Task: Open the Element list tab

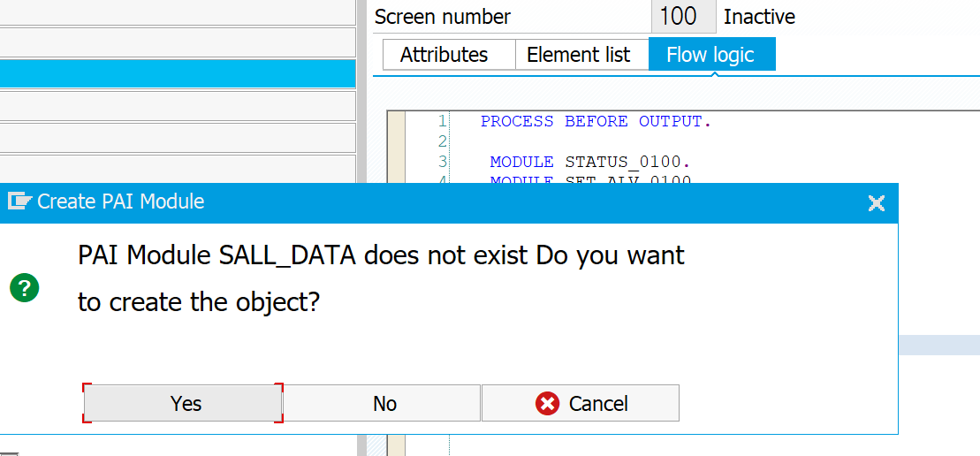Action: click(578, 55)
